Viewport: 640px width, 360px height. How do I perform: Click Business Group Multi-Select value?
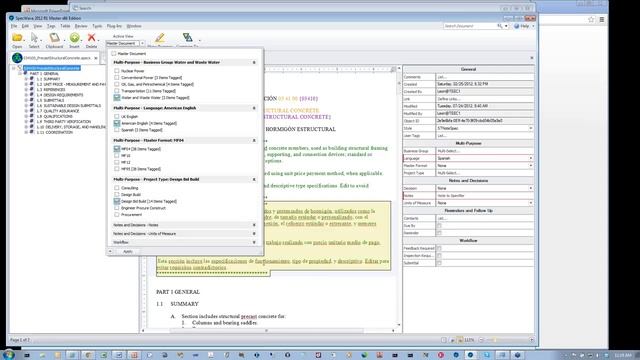[x=484, y=151]
